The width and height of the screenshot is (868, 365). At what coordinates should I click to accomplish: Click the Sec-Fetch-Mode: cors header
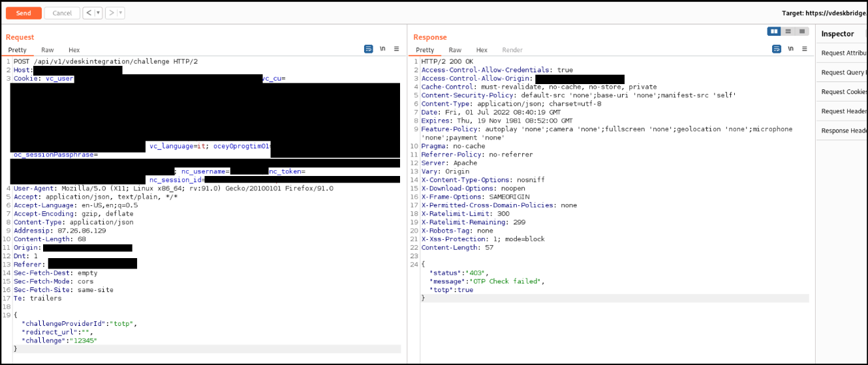54,282
